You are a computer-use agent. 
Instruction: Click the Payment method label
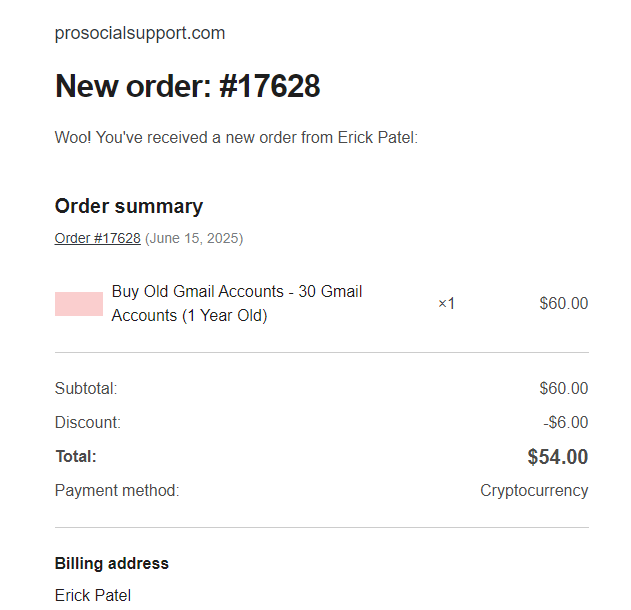click(117, 490)
